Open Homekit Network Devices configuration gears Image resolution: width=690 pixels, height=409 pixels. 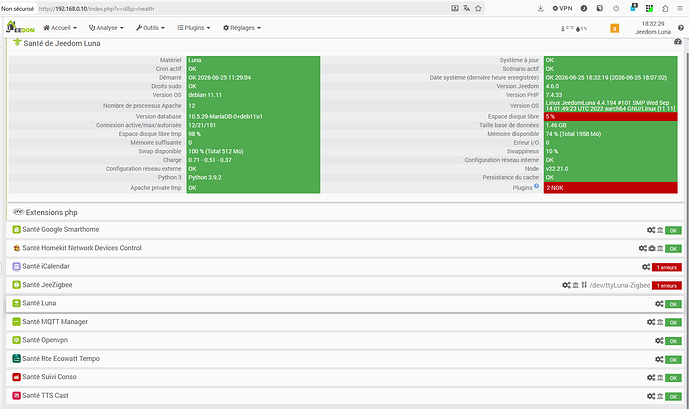click(x=642, y=249)
